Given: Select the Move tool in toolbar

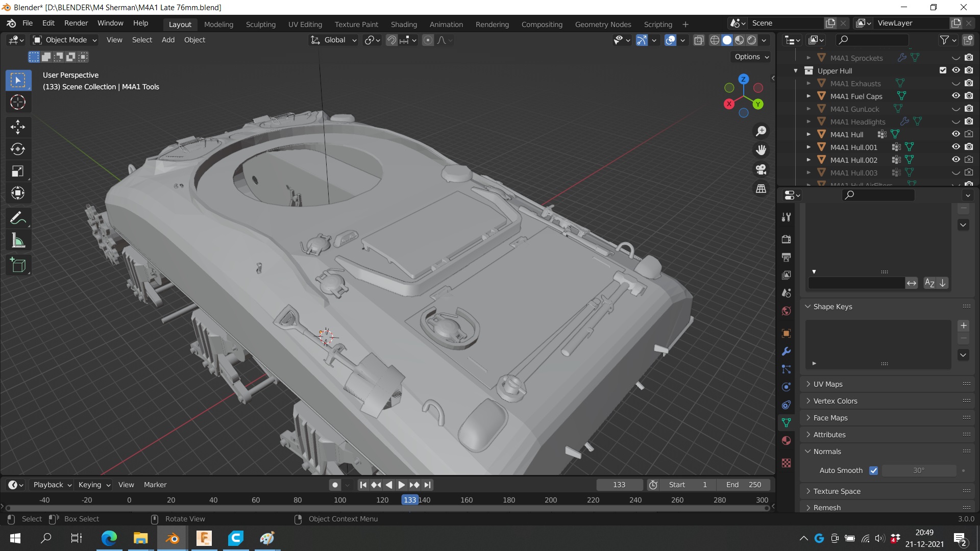Looking at the screenshot, I should tap(18, 127).
